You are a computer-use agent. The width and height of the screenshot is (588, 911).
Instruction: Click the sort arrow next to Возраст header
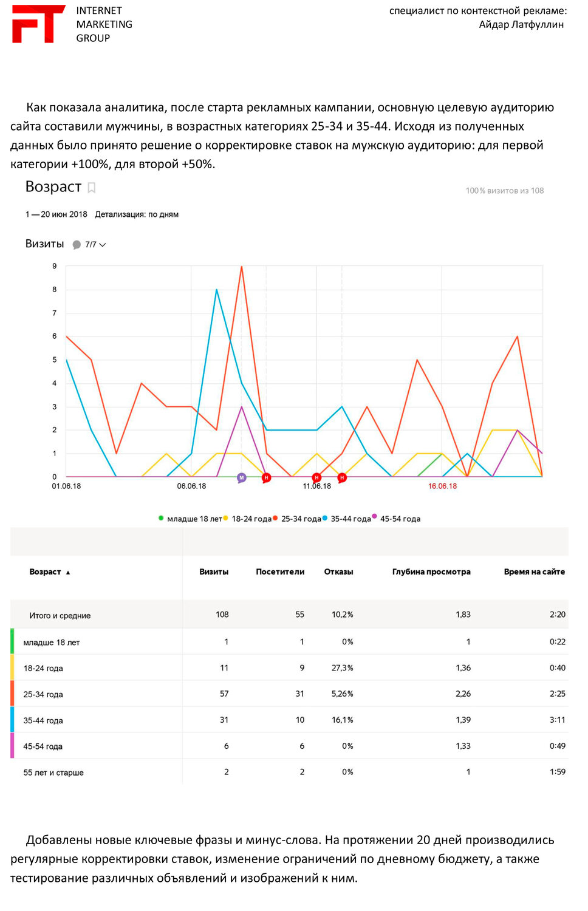coord(68,572)
